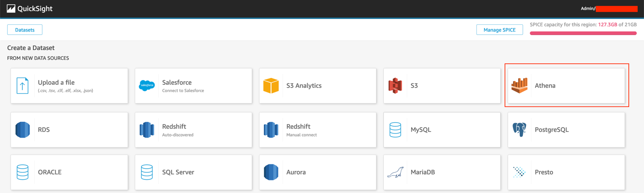The width and height of the screenshot is (644, 193).
Task: Click the Redshift Auto-discovered icon
Action: (147, 130)
